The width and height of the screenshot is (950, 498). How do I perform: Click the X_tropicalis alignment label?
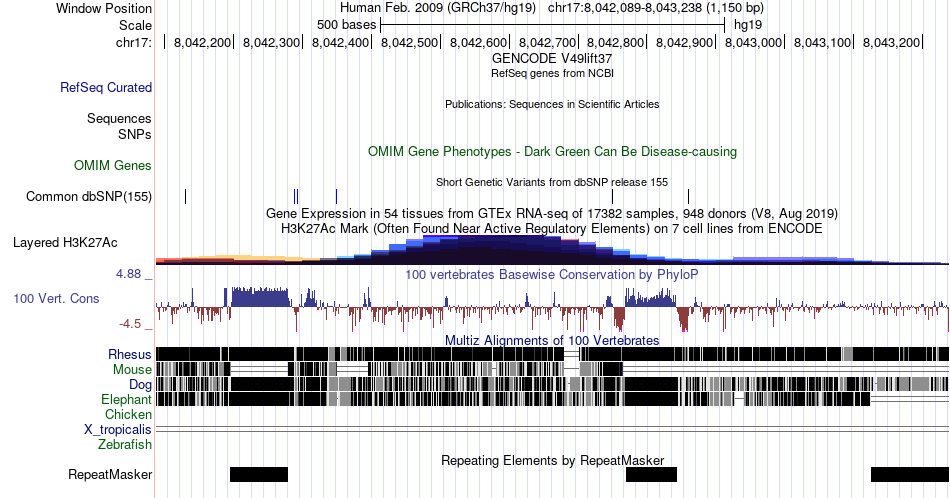coord(118,430)
